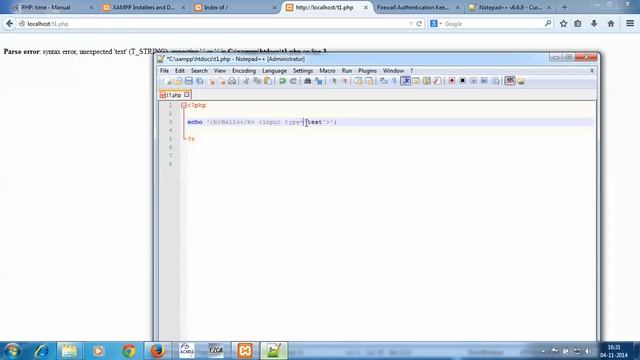Viewport: 640px width, 360px height.
Task: Show hidden system tray icons arrow
Action: pyautogui.click(x=543, y=351)
